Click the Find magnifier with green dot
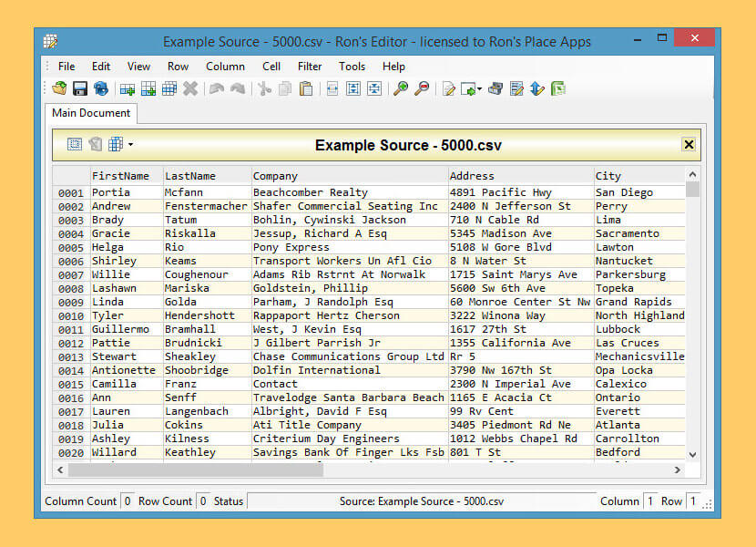 (401, 88)
